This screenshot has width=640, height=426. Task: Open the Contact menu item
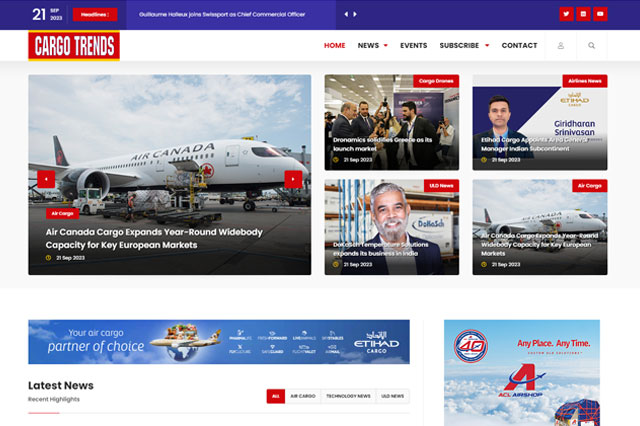click(x=519, y=45)
